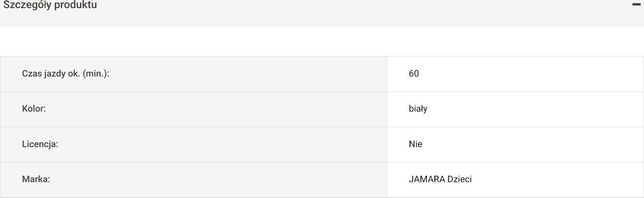Viewport: 644px width, 198px height.
Task: Click the Kolor: label
Action: pyautogui.click(x=34, y=109)
